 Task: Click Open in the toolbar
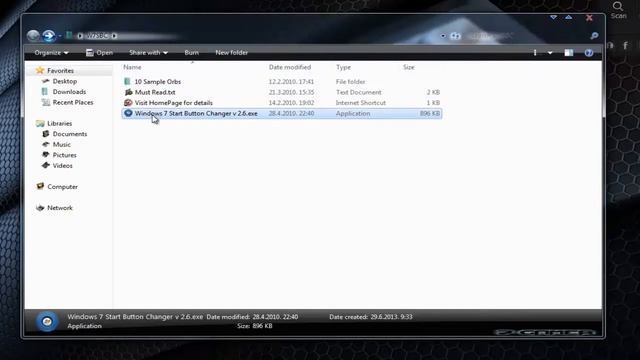(100, 53)
